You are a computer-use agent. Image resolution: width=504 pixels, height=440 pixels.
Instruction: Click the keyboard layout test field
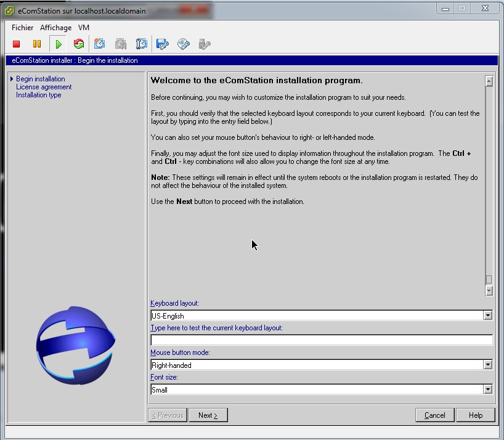(x=321, y=340)
